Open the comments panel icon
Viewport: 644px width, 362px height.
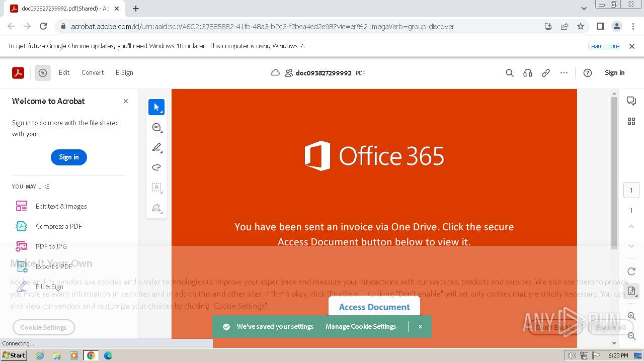(631, 101)
